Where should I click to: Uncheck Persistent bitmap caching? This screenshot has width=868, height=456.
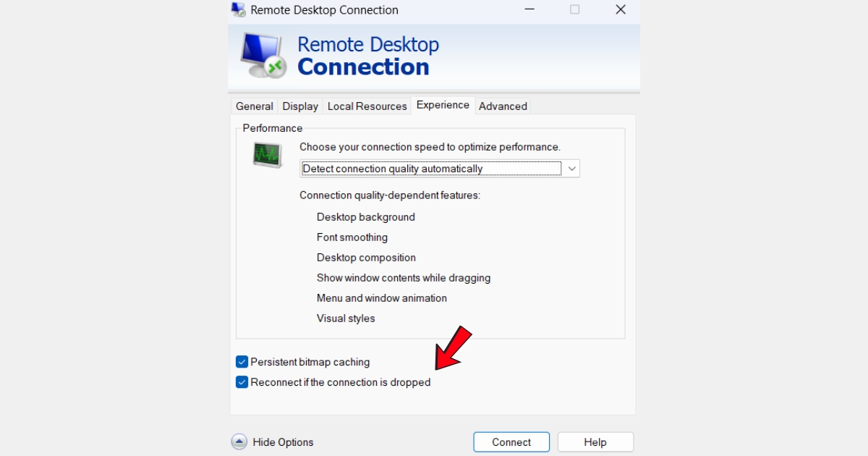coord(242,361)
